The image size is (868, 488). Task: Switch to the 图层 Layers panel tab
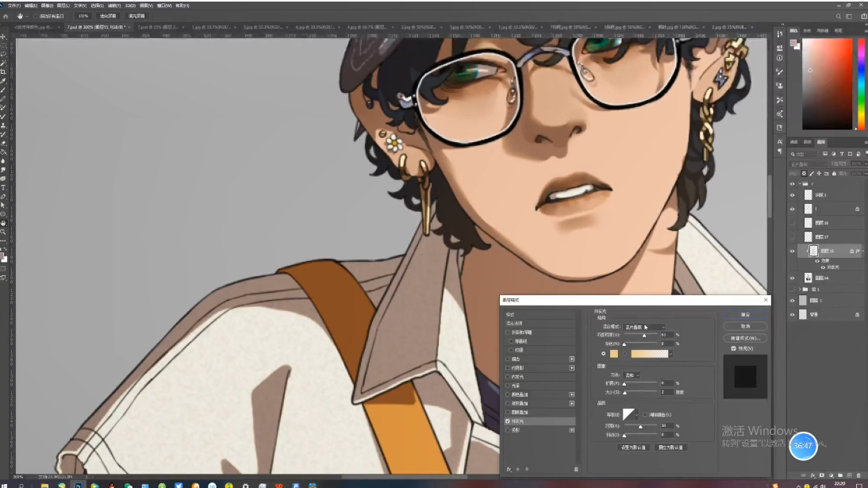tap(821, 142)
